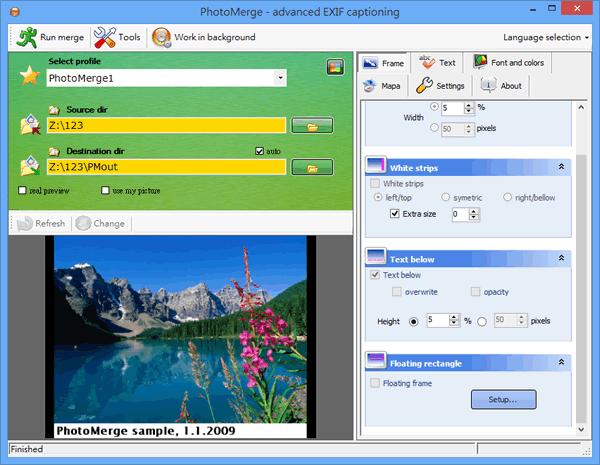Click the Source dir path field
The height and width of the screenshot is (465, 600).
click(165, 126)
